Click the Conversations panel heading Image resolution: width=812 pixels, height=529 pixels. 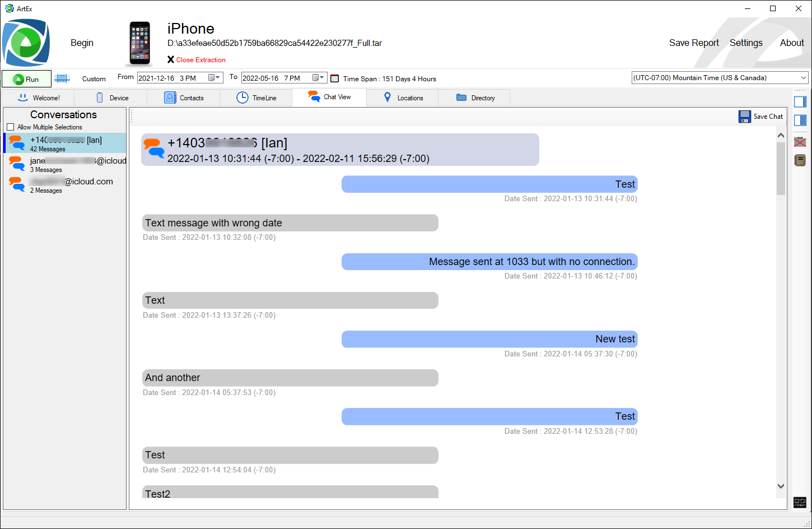pyautogui.click(x=63, y=115)
